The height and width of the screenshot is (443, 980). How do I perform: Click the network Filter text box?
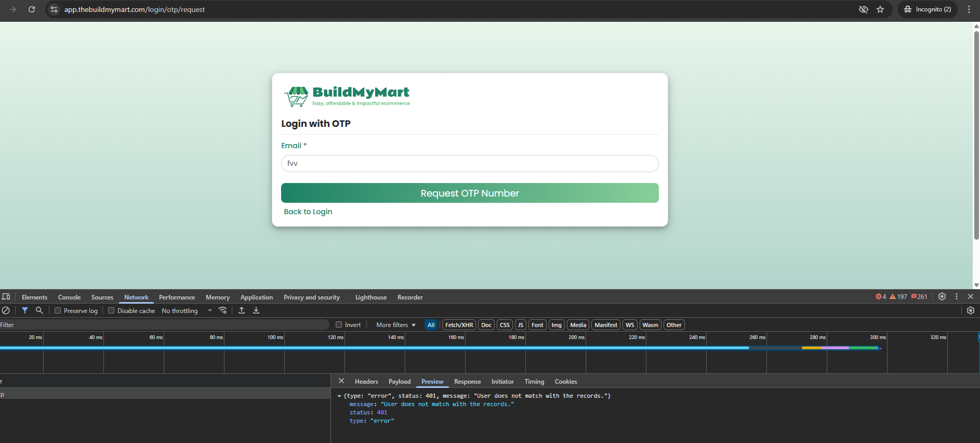164,325
